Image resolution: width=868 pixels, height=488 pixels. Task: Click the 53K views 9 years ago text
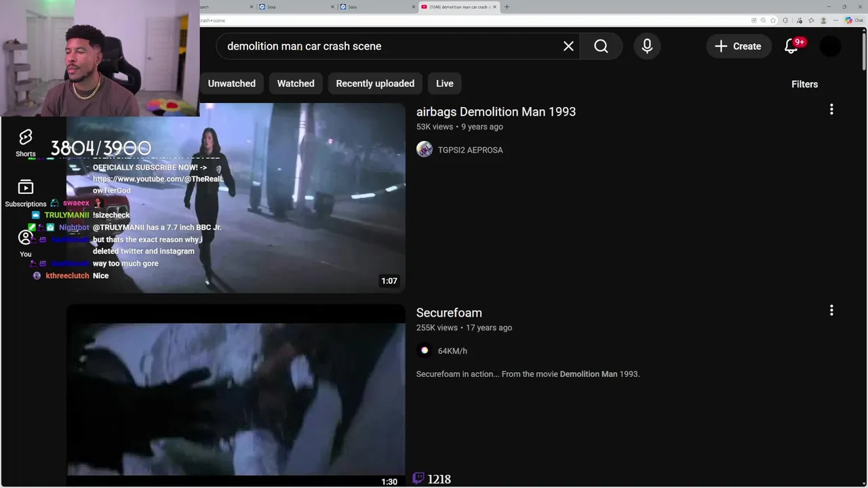tap(460, 127)
